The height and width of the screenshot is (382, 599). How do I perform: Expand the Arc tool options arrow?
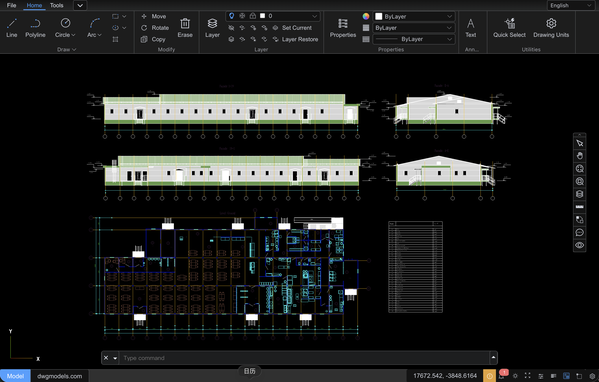click(99, 35)
